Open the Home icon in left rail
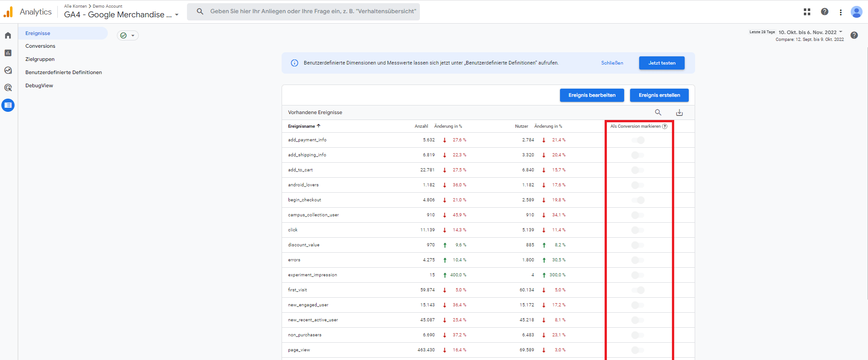 click(x=8, y=35)
